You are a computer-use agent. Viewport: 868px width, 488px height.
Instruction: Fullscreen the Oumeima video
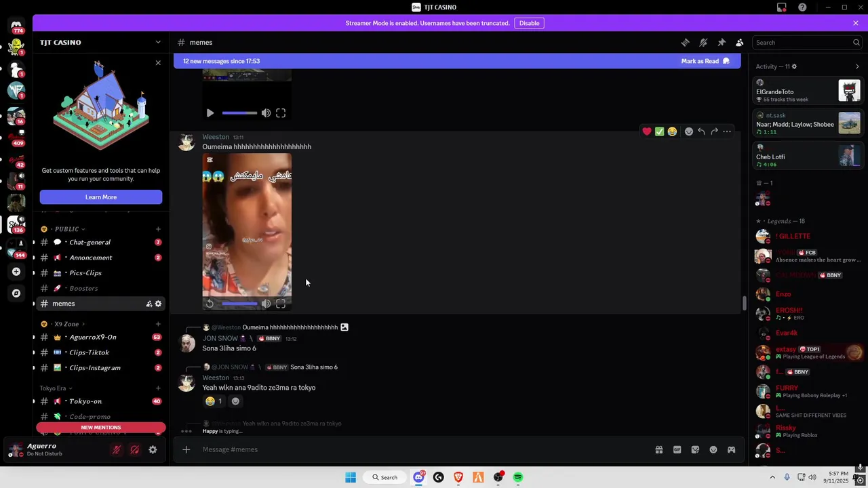click(281, 304)
